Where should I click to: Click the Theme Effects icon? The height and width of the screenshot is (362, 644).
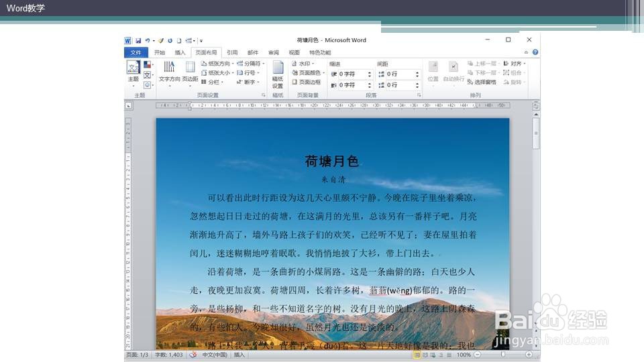[x=148, y=85]
